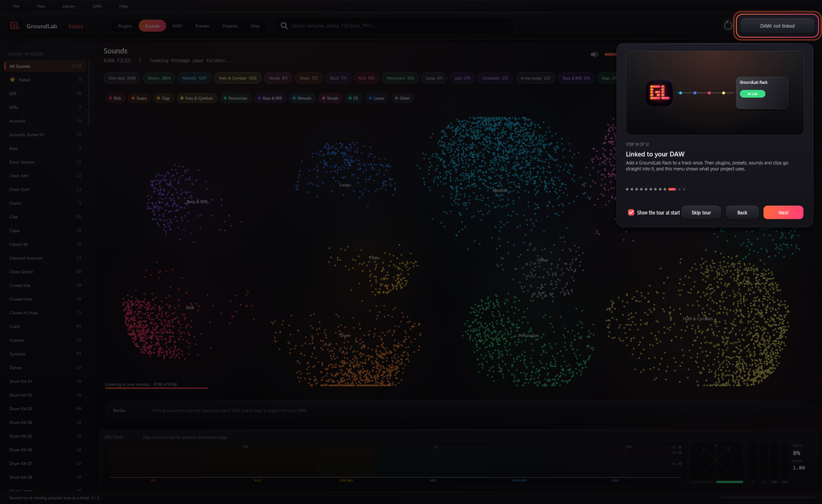This screenshot has width=822, height=504.
Task: Click the Melodic cluster label on the sound map
Action: coord(499,190)
